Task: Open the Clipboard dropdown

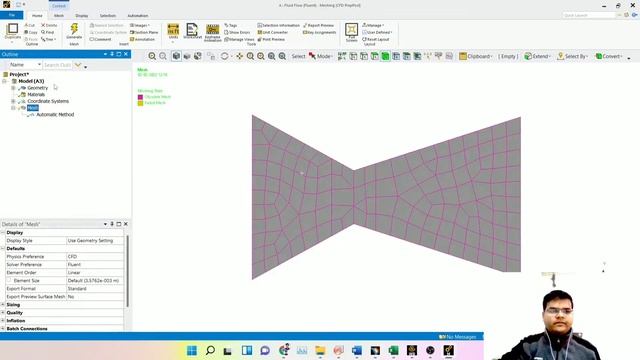Action: [476, 56]
